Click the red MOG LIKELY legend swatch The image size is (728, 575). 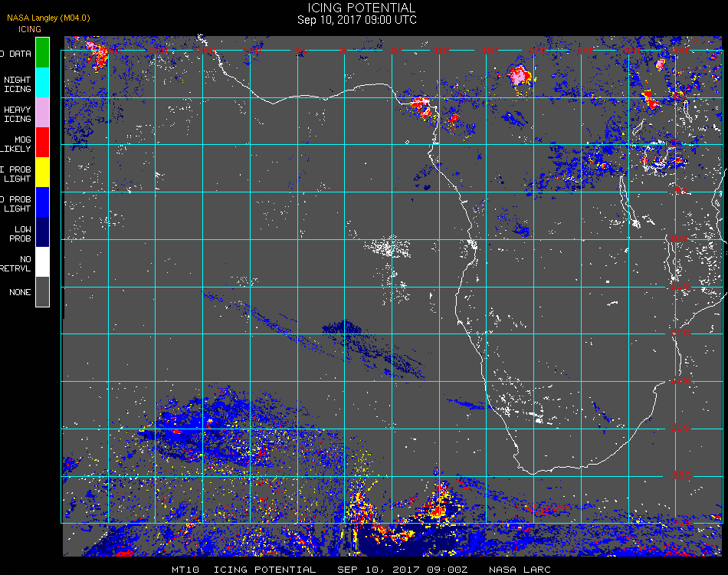(x=42, y=142)
